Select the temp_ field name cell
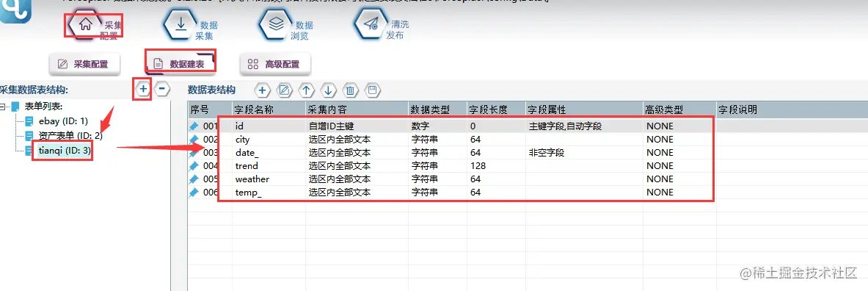The image size is (868, 291). pyautogui.click(x=269, y=193)
